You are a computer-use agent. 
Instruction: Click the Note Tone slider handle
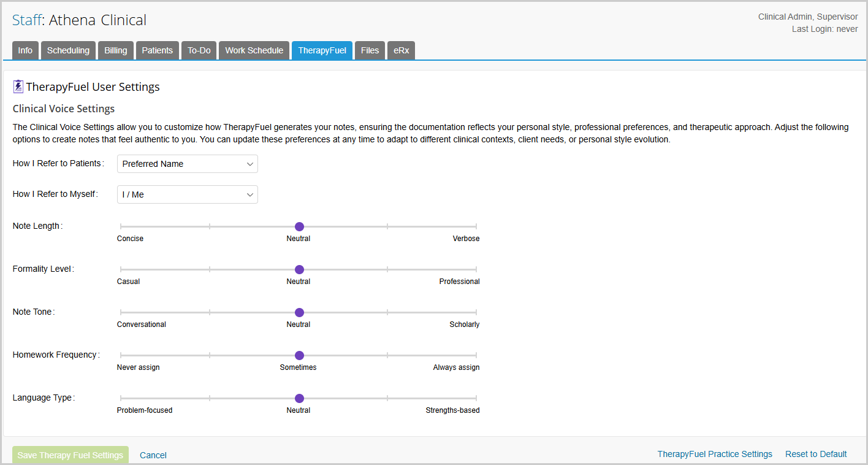[x=299, y=312]
